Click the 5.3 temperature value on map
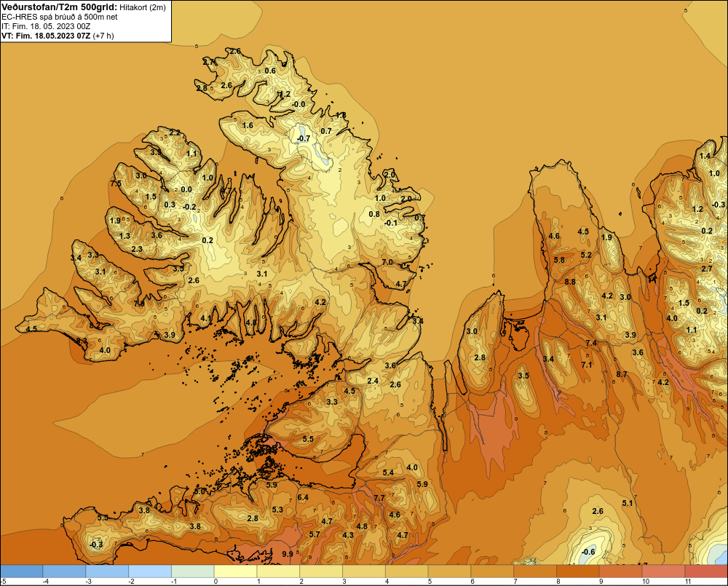 tap(277, 510)
